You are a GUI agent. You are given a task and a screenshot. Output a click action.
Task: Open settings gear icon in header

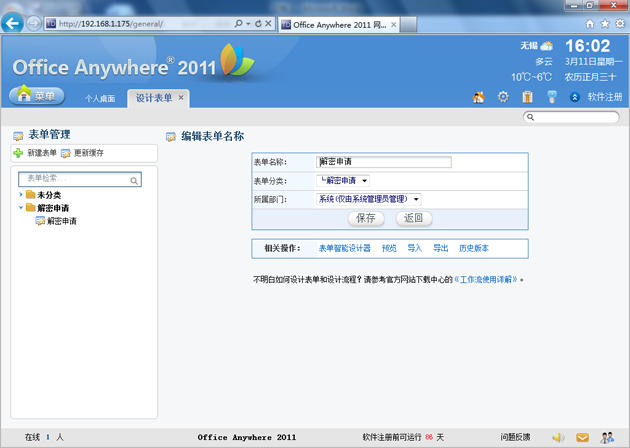coord(503,97)
